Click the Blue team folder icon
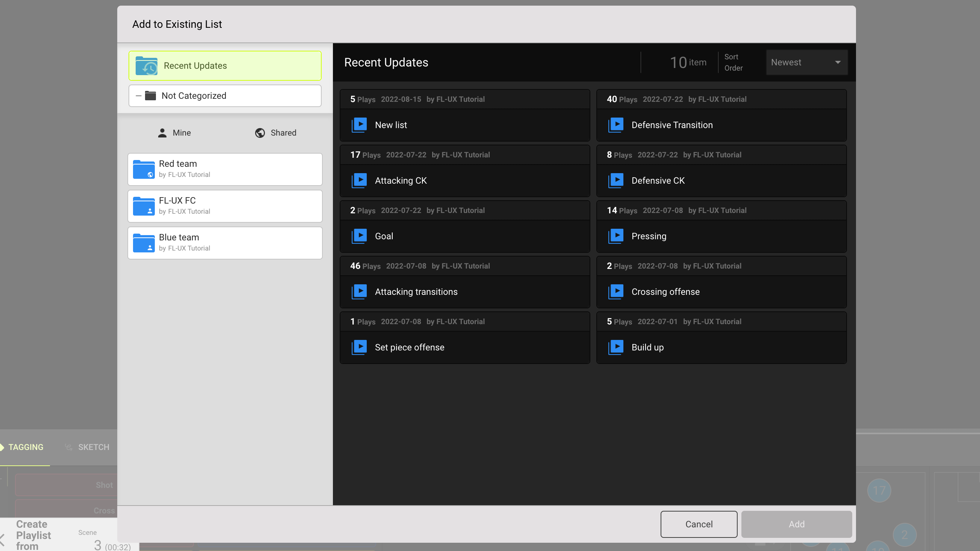980x551 pixels. [144, 243]
